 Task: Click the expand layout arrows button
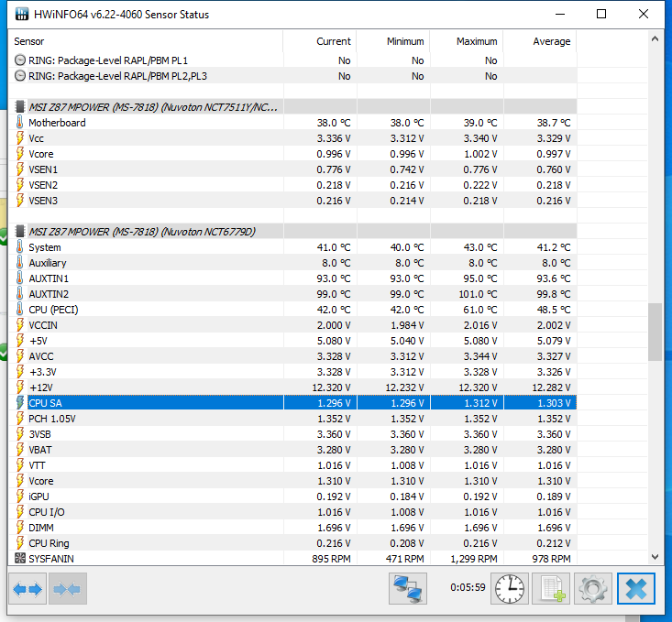[x=28, y=589]
